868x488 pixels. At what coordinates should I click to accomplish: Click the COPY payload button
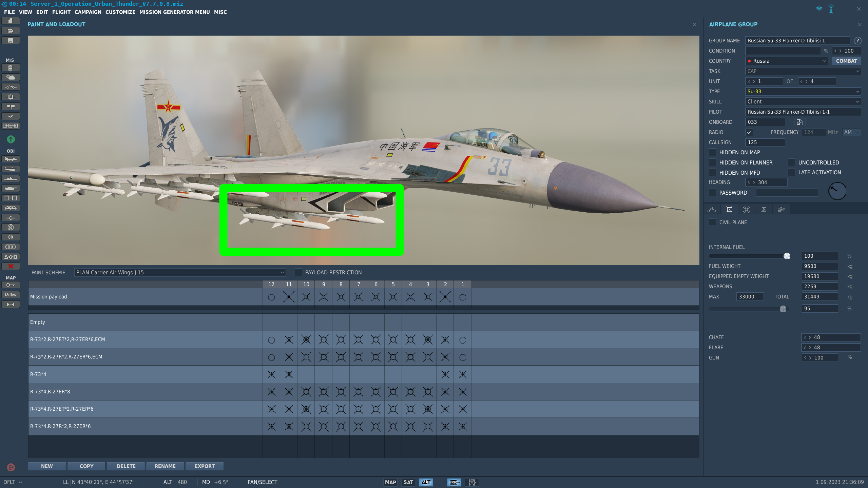click(x=86, y=466)
